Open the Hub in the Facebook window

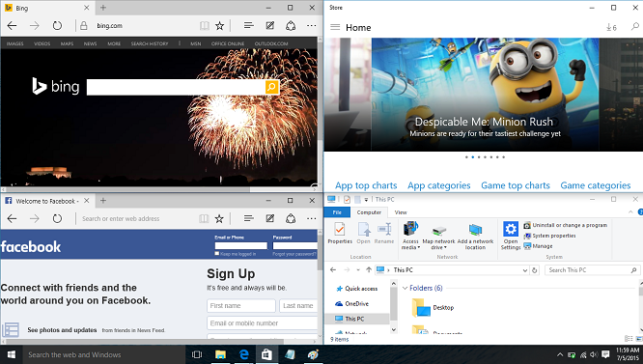[x=248, y=218]
